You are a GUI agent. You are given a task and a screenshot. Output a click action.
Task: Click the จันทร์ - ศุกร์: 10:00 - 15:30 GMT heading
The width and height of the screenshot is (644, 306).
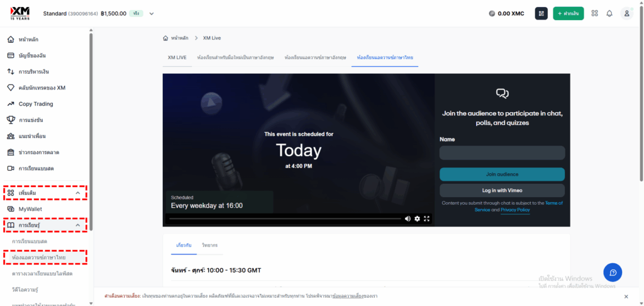click(x=216, y=270)
